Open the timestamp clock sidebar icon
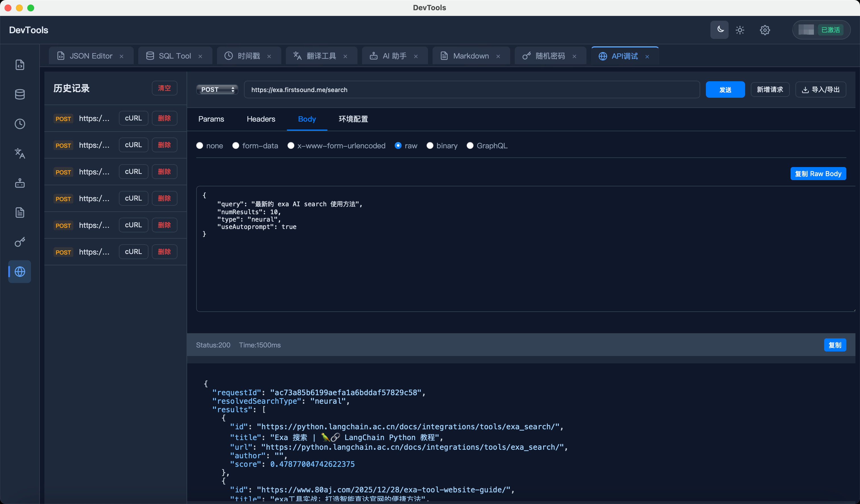 [x=20, y=124]
